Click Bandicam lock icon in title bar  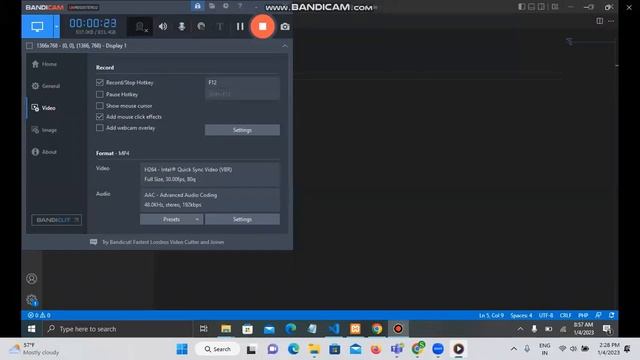coord(198,6)
